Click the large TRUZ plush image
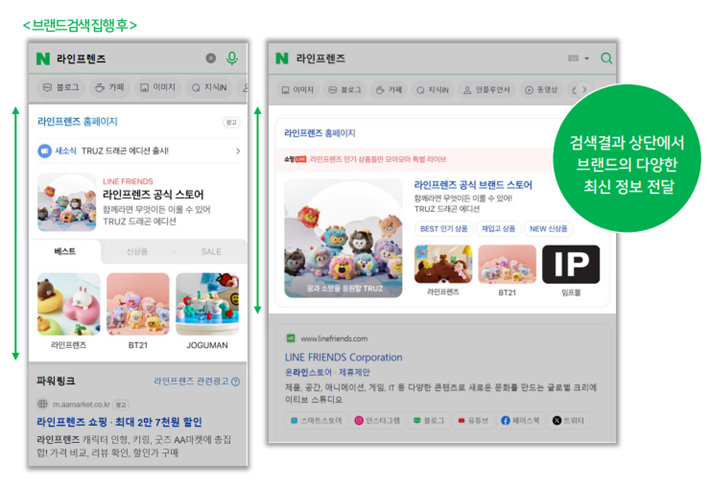Image resolution: width=711 pixels, height=487 pixels. [343, 238]
